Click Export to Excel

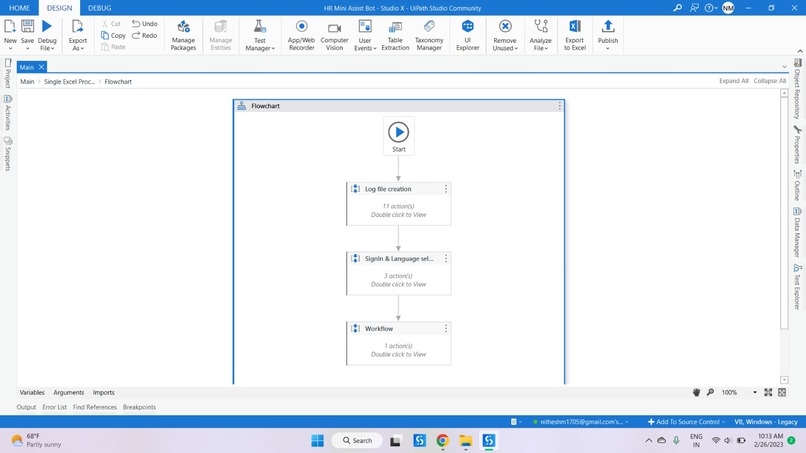(575, 34)
